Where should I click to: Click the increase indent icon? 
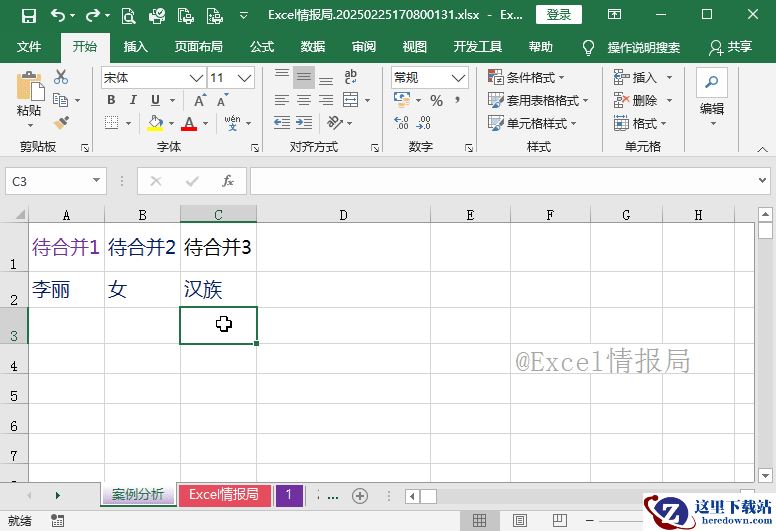tap(304, 122)
